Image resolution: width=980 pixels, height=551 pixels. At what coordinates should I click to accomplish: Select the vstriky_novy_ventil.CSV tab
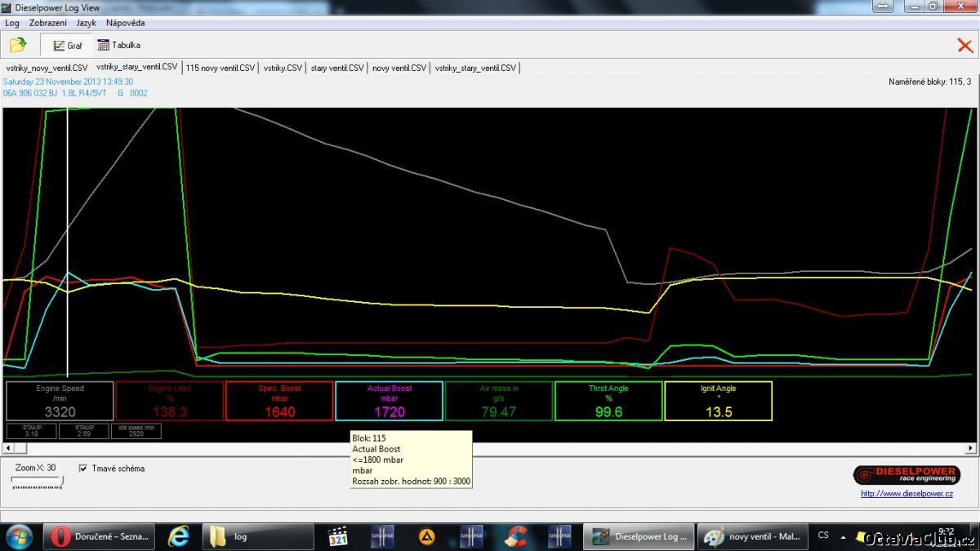point(47,68)
